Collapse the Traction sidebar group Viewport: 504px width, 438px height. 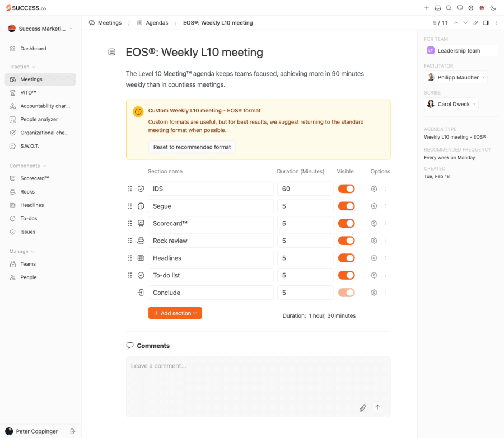point(22,67)
